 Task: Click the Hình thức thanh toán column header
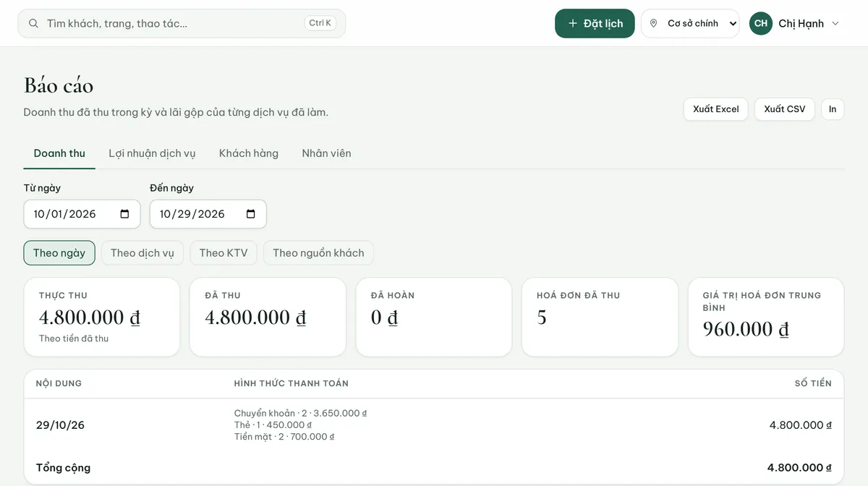tap(291, 383)
